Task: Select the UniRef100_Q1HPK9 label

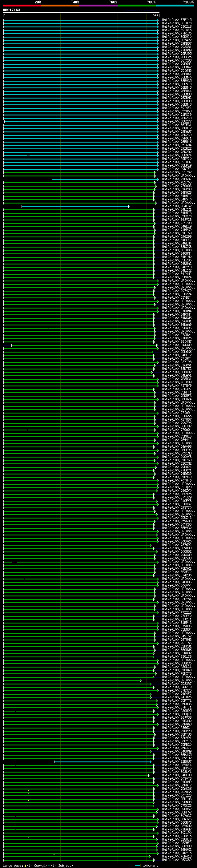Action: click(x=177, y=230)
